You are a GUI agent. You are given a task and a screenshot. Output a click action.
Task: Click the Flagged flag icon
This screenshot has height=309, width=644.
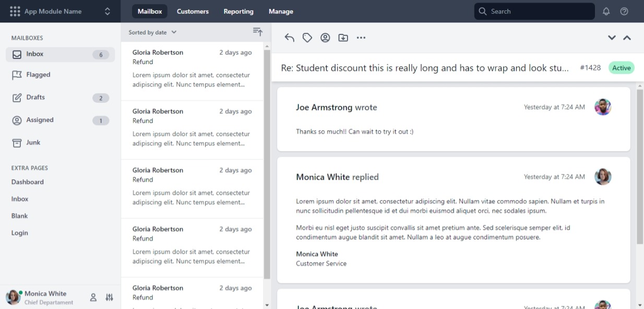point(17,75)
